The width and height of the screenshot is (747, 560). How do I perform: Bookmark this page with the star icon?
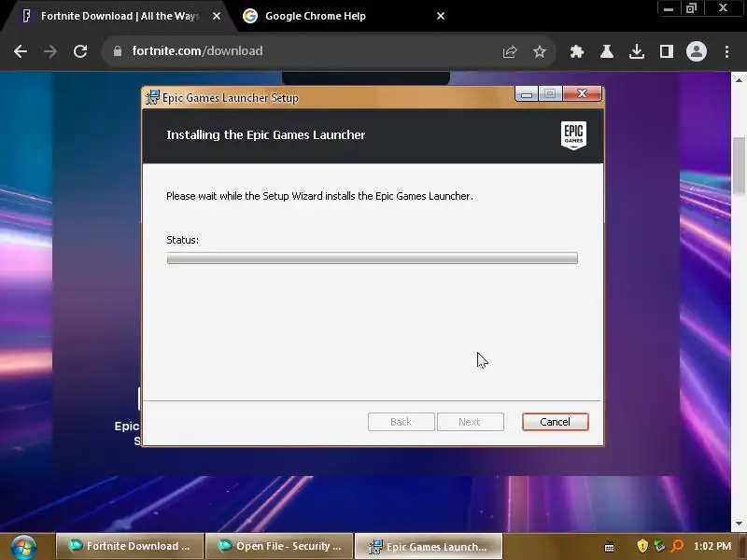click(x=540, y=51)
